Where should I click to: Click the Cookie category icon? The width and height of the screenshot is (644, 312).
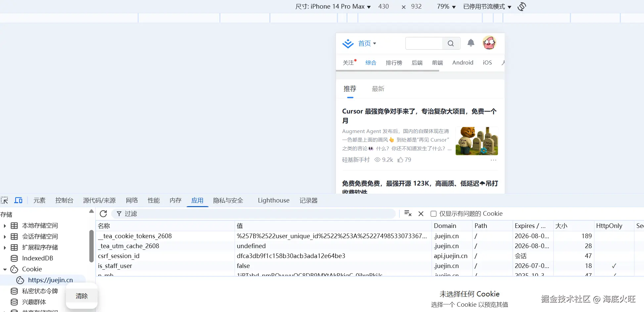tap(14, 269)
